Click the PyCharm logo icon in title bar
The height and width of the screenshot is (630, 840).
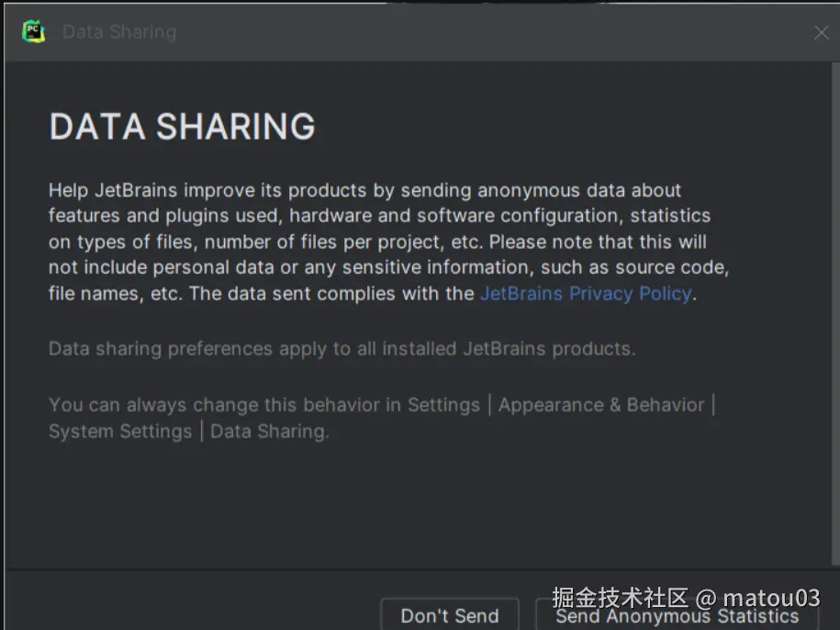point(33,31)
